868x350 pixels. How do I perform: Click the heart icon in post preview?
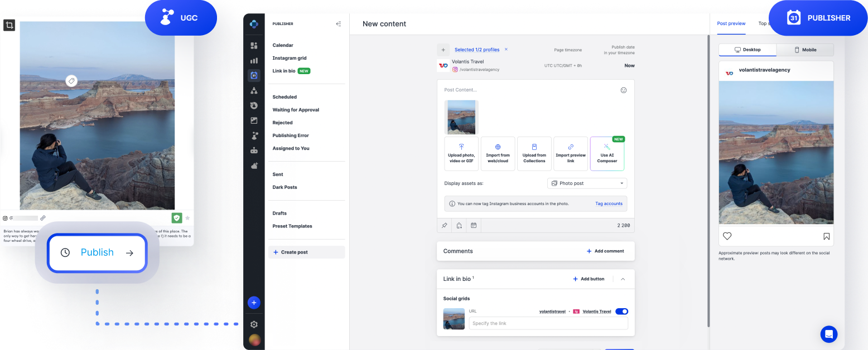727,236
